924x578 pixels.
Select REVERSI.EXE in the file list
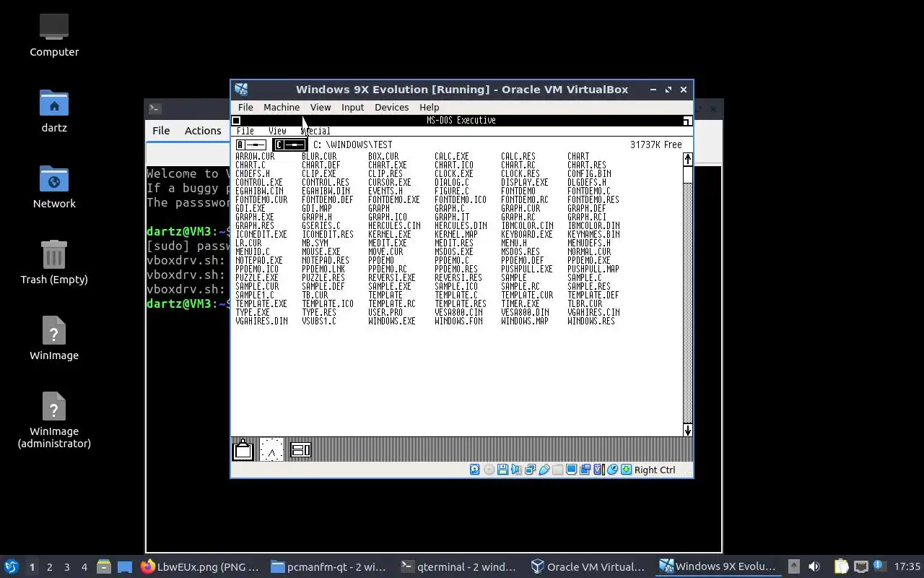391,277
